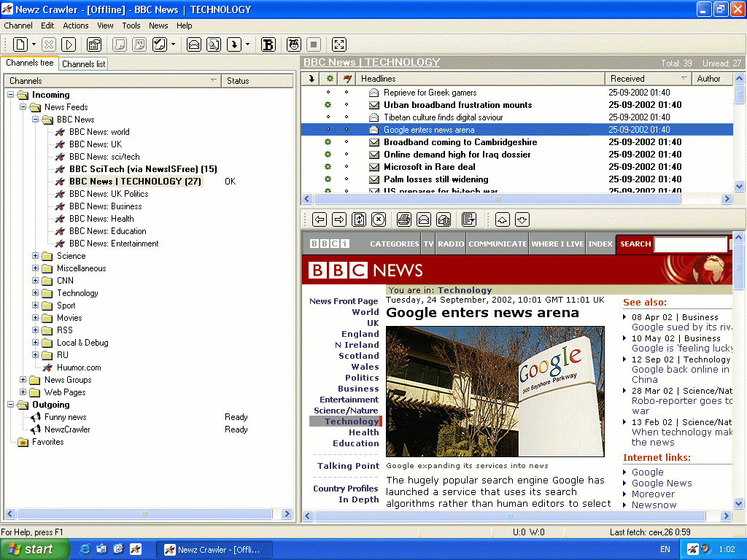Open the channel properties toolbar icon
Image resolution: width=747 pixels, height=560 pixels.
(94, 44)
